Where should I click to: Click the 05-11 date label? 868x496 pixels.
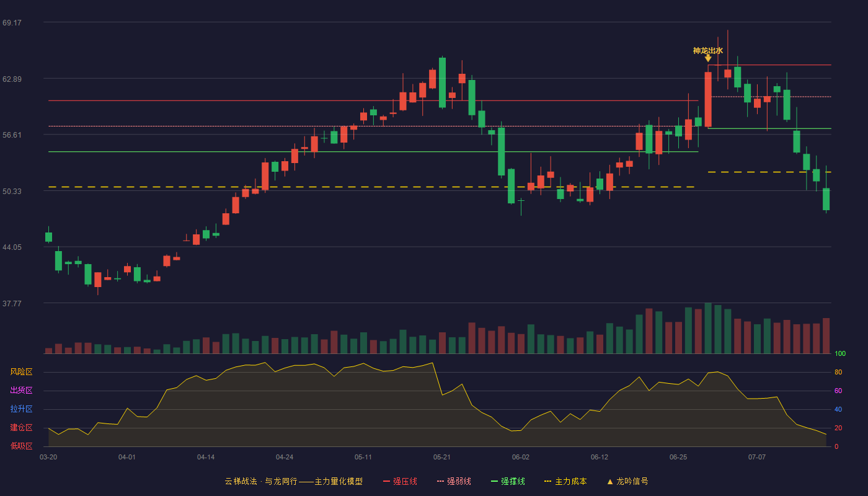[363, 457]
